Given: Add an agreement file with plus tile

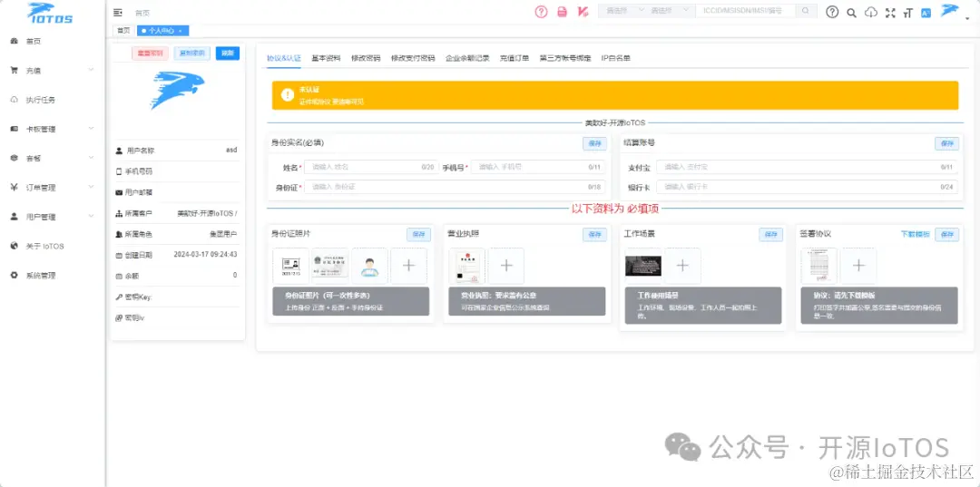Looking at the screenshot, I should [858, 266].
